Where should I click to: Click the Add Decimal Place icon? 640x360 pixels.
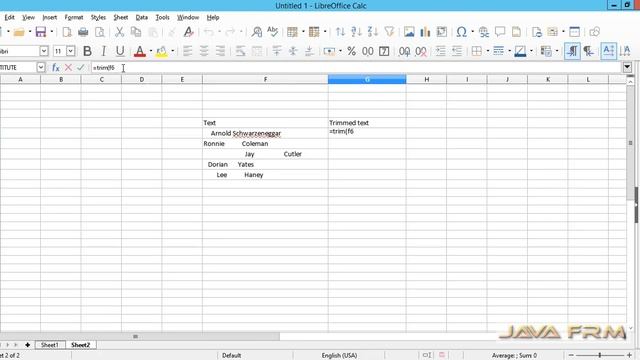(x=404, y=51)
